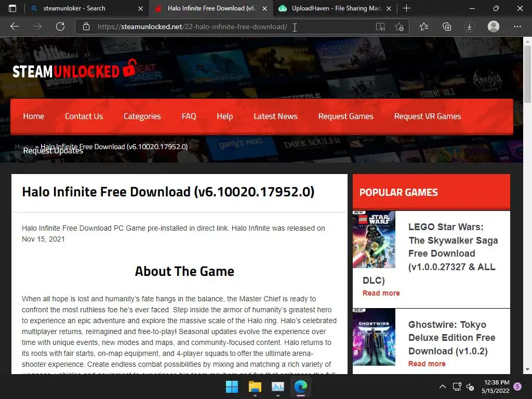Open Request VR Games page
The width and height of the screenshot is (532, 399).
point(428,116)
